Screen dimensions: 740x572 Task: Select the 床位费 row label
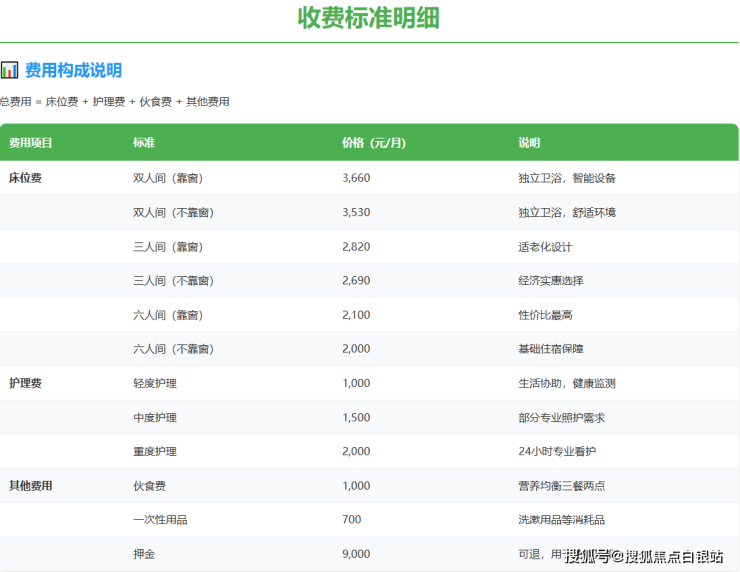(x=25, y=178)
